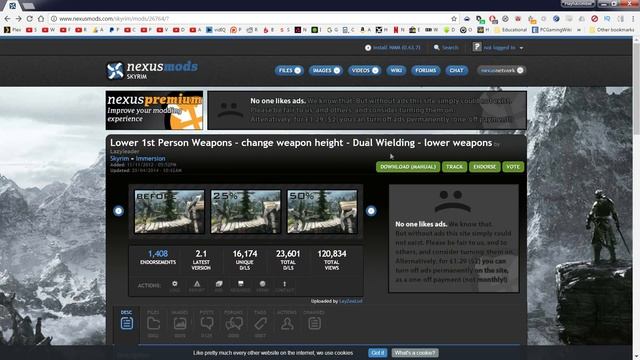Click Download (Manual) button
640x360 pixels.
[408, 167]
